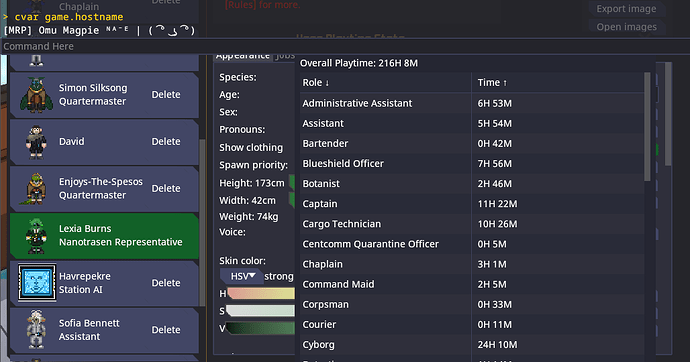Click the Botanist role row
This screenshot has width=690, height=362.
coord(472,184)
